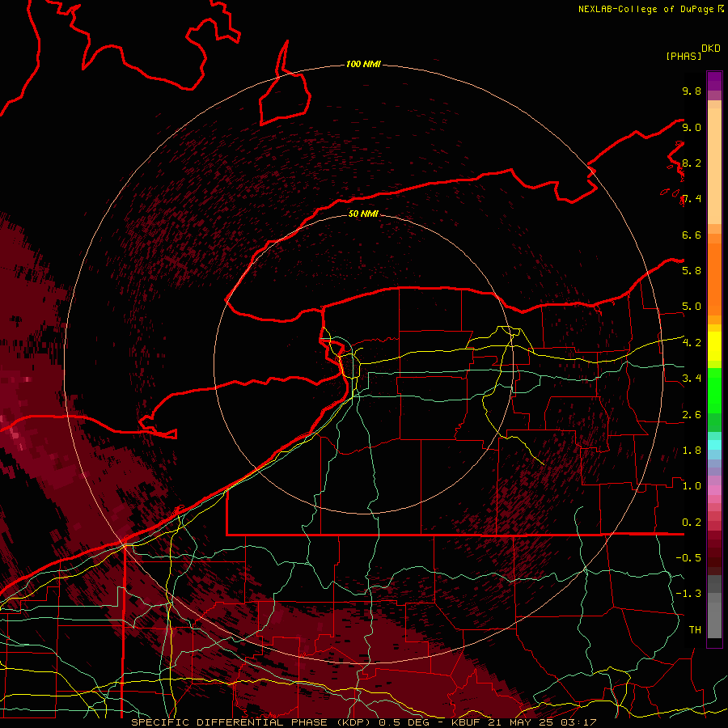Screen dimensions: 728x728
Task: Click the [PHAS] legend label
Action: [x=684, y=56]
